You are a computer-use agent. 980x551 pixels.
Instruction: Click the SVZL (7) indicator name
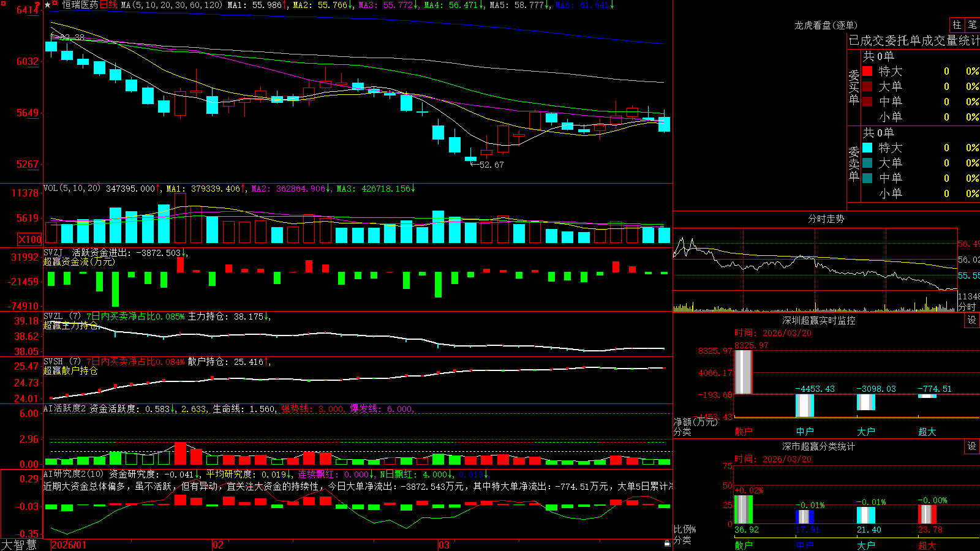click(x=62, y=317)
